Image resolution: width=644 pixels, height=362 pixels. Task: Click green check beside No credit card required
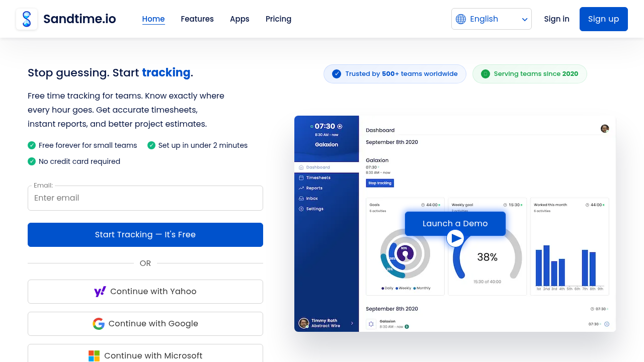[x=32, y=161]
